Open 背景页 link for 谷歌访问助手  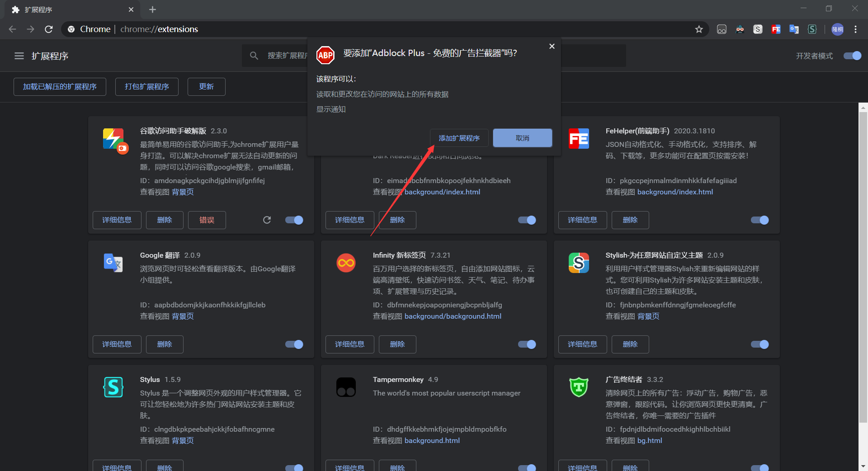tap(183, 192)
